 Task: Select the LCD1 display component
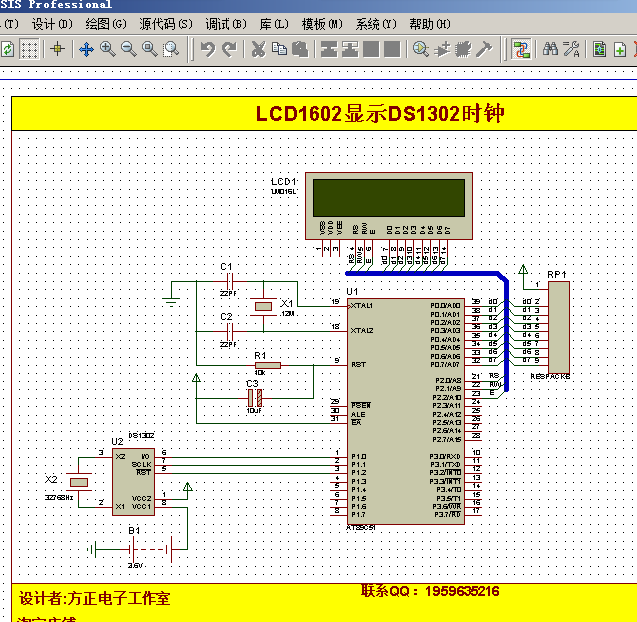pyautogui.click(x=389, y=206)
